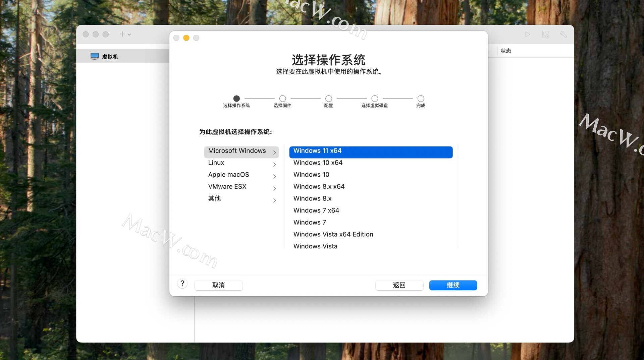Click the 状态 column header in main window

point(506,51)
